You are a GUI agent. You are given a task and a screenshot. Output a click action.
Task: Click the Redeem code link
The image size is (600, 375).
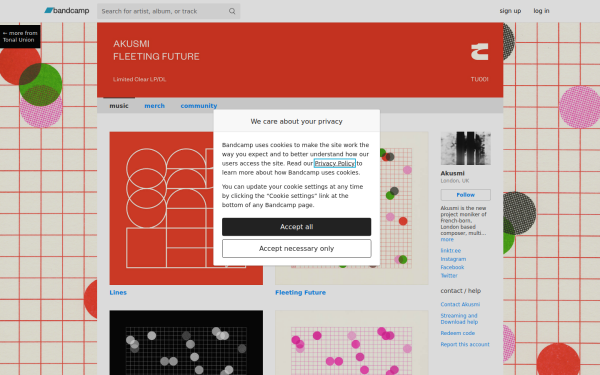click(458, 333)
